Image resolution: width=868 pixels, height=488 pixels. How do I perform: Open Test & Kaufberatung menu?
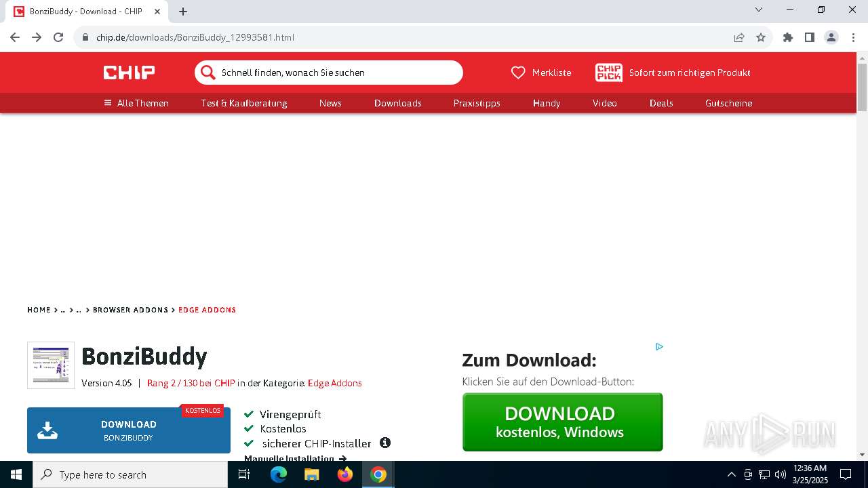point(244,103)
